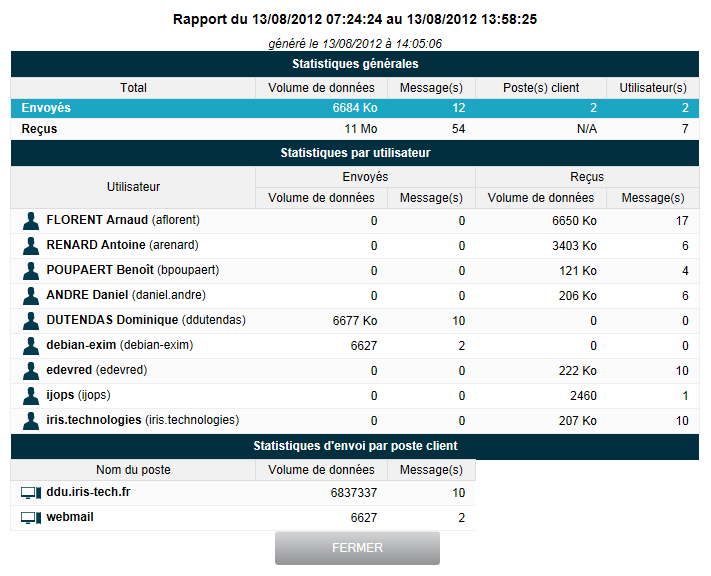Select DUTENDAS Dominique (ddutendas) name
Viewport: 711px width, 576px height.
146,320
